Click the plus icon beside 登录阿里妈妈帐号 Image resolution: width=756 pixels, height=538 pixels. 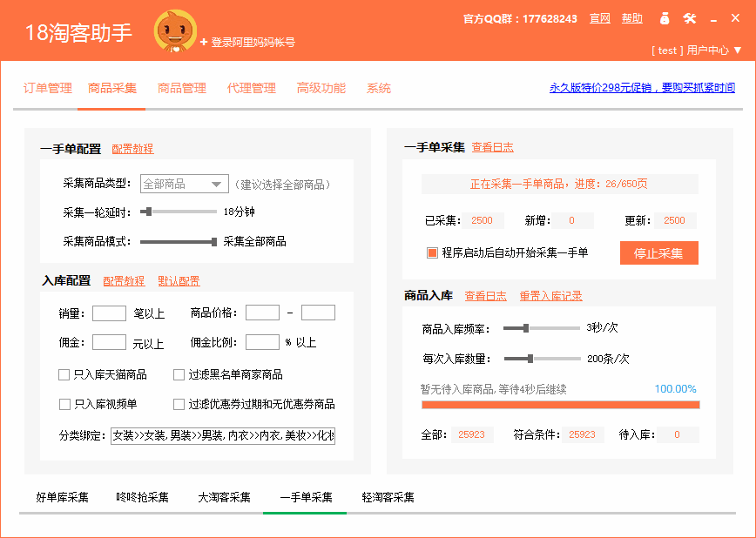(x=204, y=43)
